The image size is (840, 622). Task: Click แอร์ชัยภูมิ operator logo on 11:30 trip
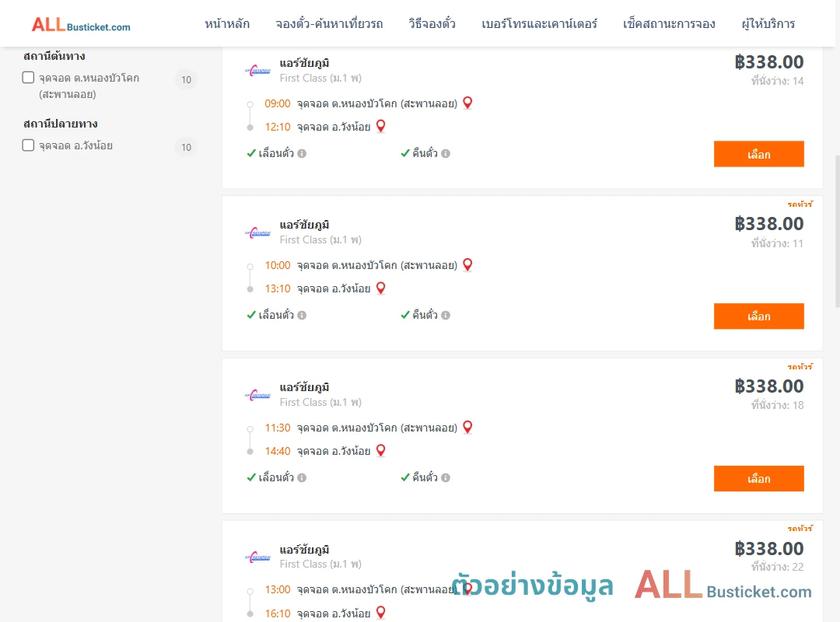click(x=257, y=395)
